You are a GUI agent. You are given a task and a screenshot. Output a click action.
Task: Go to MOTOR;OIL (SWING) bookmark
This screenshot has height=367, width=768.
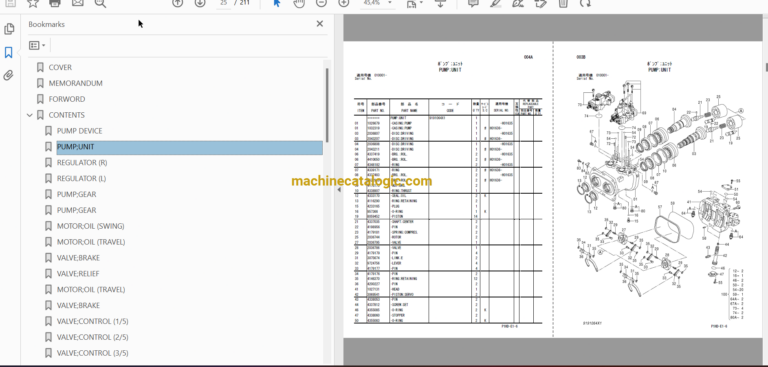click(91, 226)
